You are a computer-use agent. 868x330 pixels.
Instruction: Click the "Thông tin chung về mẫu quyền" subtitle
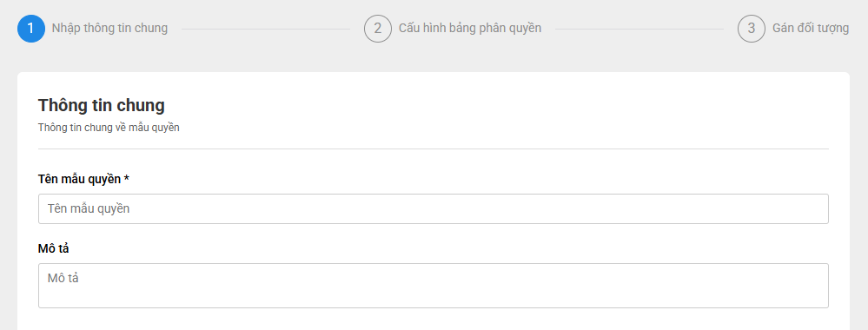[x=109, y=128]
